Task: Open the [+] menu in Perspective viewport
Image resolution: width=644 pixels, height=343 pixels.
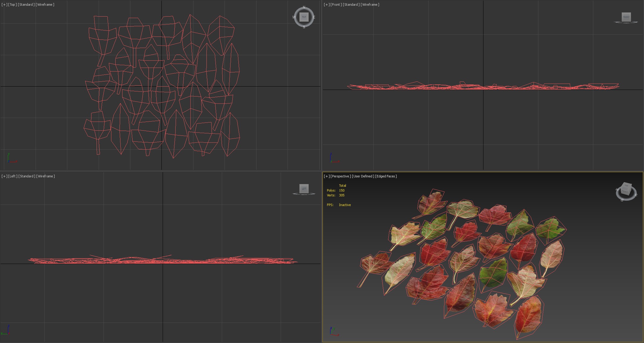Action: (x=327, y=176)
